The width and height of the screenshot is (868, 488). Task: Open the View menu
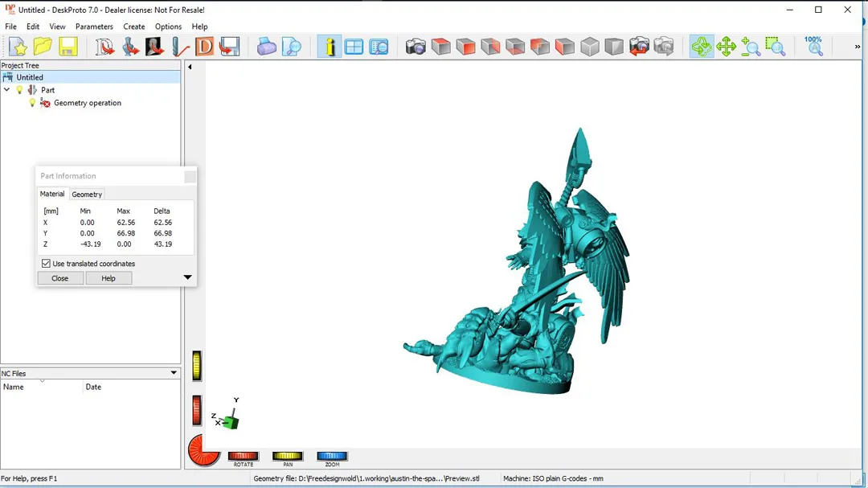[x=57, y=27]
